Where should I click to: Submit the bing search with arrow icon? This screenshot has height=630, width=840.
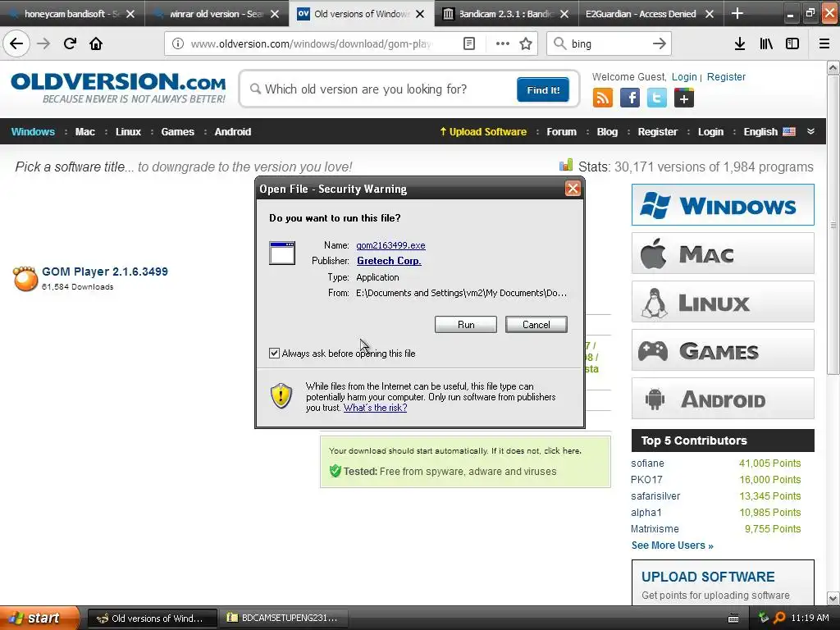click(x=660, y=43)
